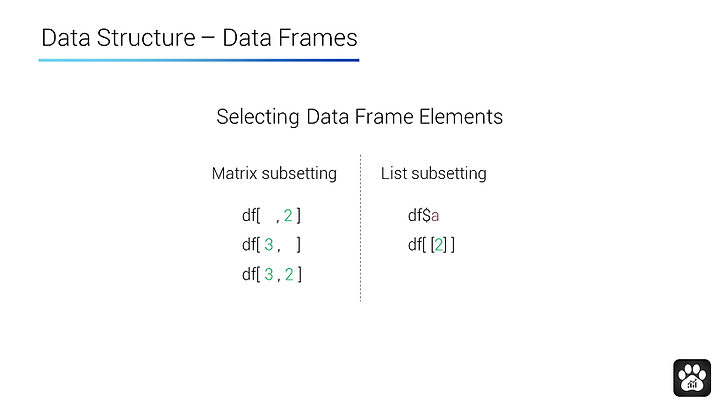720x404 pixels.
Task: Click the word Data at title start
Action: pyautogui.click(x=66, y=38)
